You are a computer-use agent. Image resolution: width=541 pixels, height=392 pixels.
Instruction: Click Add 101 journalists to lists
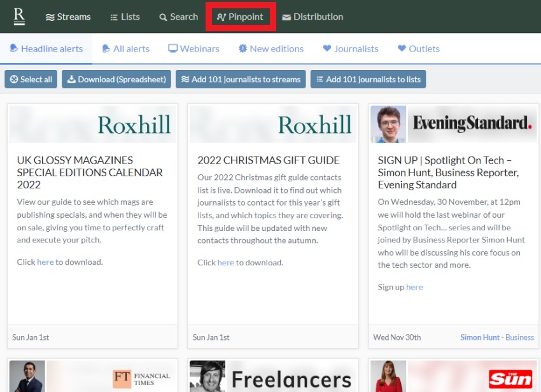[x=368, y=80]
